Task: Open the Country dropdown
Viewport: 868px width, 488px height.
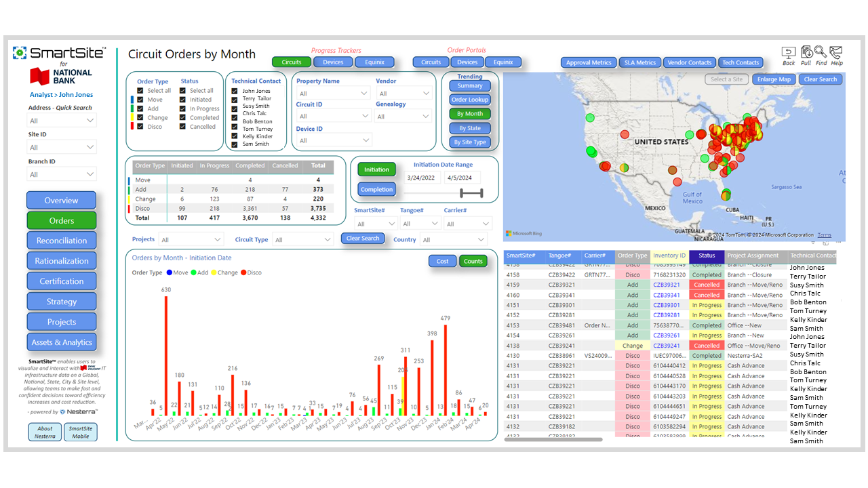Action: 454,240
